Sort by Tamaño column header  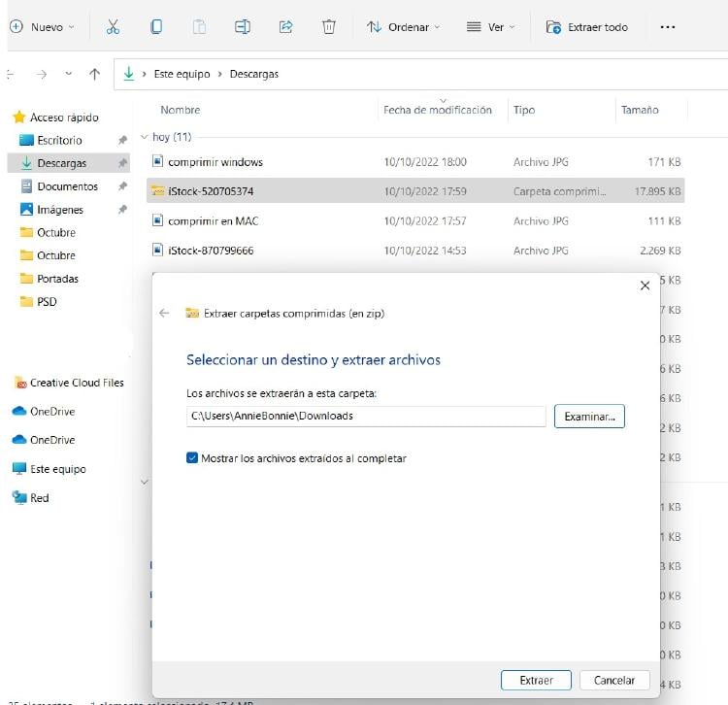point(640,110)
